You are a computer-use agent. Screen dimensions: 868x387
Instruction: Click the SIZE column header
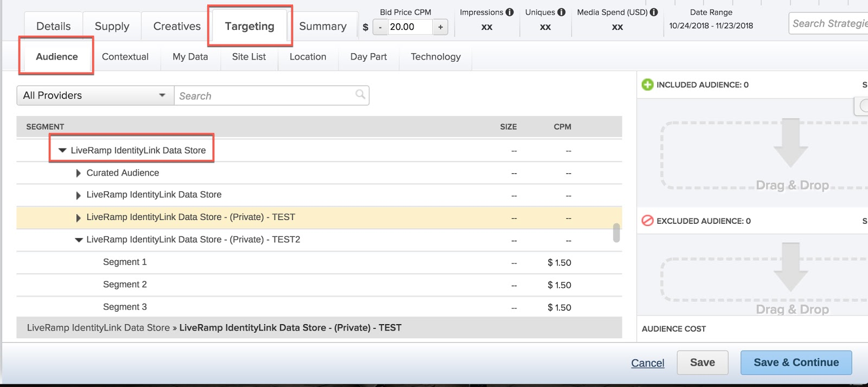[508, 127]
